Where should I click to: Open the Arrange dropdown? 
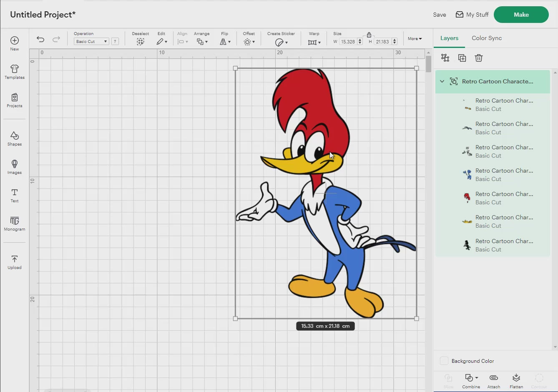[202, 42]
